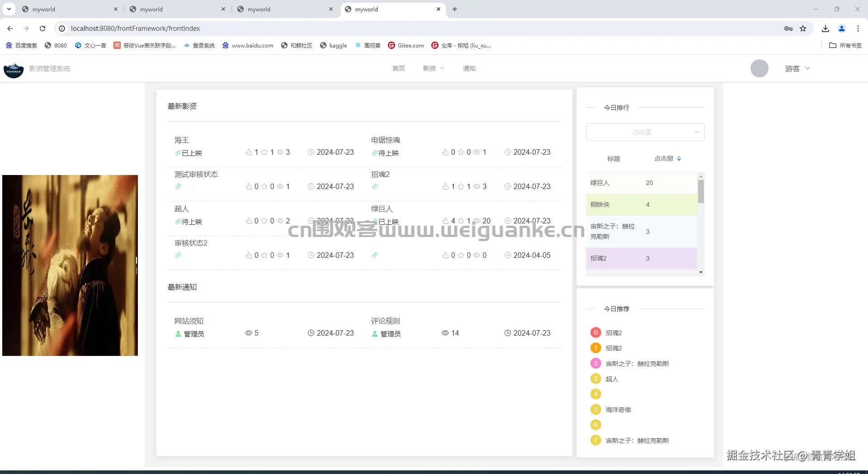Click the paperclip icon under 海王

(178, 153)
